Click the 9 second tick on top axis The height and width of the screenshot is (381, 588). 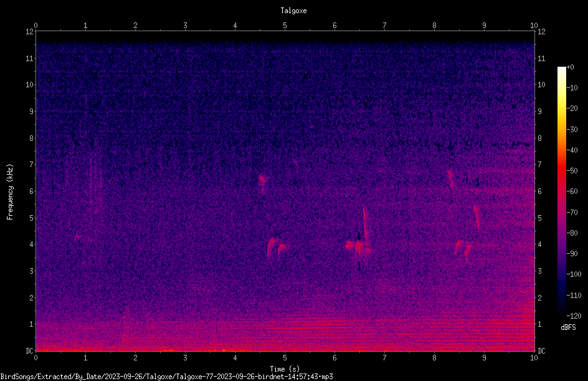[484, 26]
